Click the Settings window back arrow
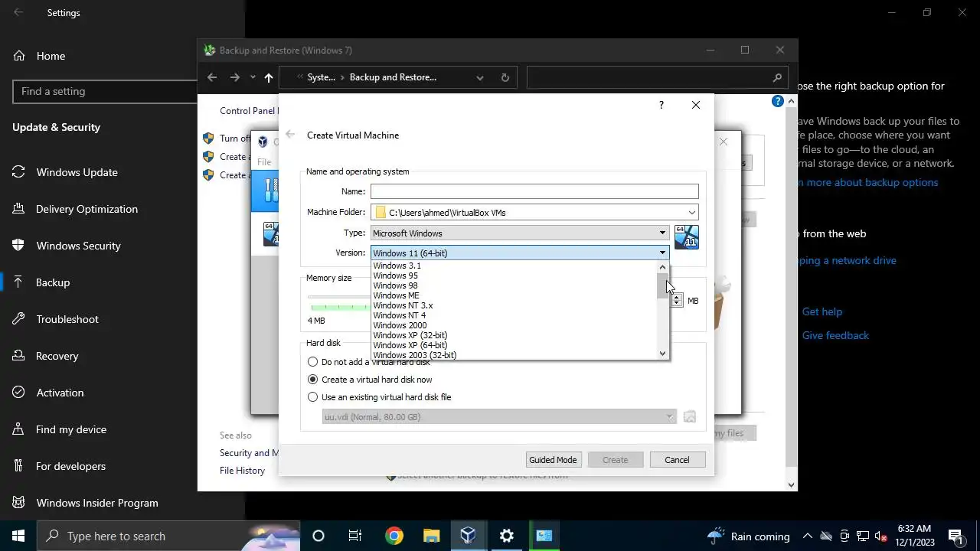The height and width of the screenshot is (551, 980). coord(18,12)
